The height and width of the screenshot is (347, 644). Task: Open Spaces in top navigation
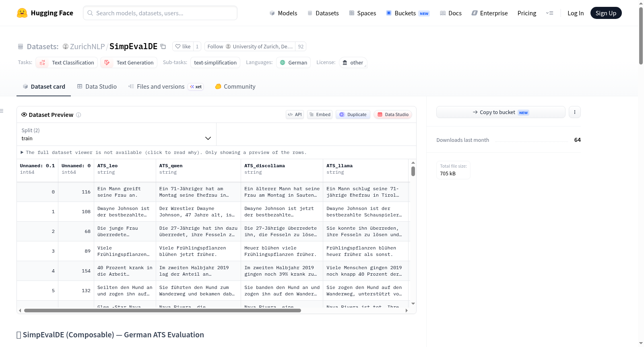pos(362,13)
